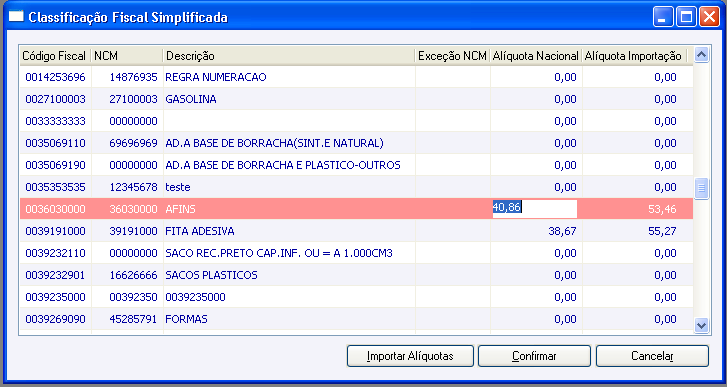727x387 pixels.
Task: Confirm changes with the Confirmar button
Action: [534, 356]
